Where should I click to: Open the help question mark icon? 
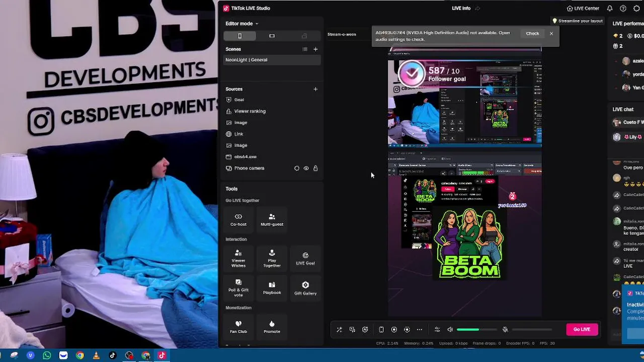click(623, 9)
